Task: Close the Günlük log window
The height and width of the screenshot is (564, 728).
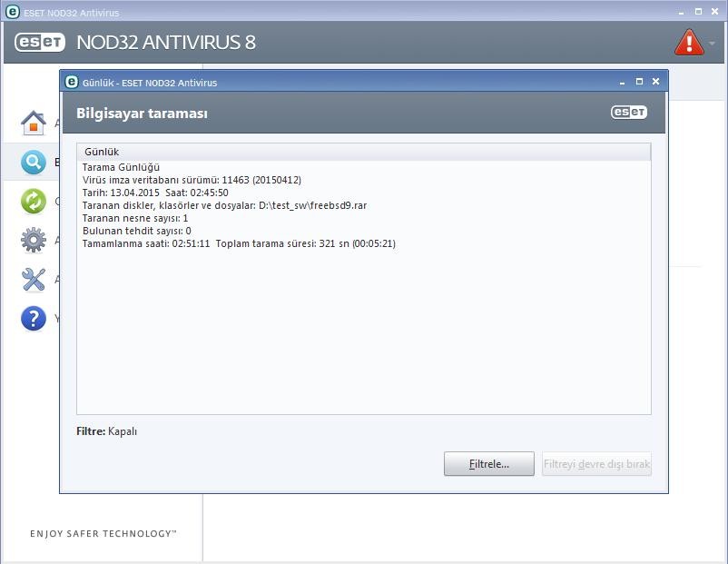Action: [655, 82]
